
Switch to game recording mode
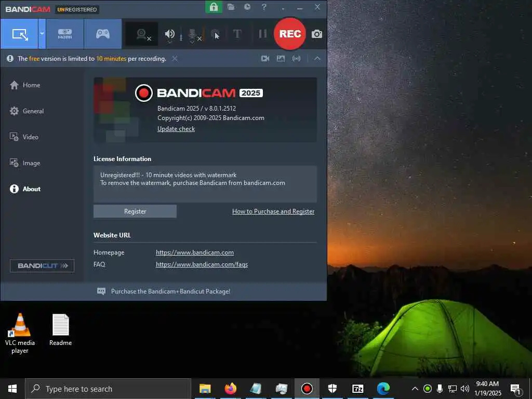coord(103,34)
